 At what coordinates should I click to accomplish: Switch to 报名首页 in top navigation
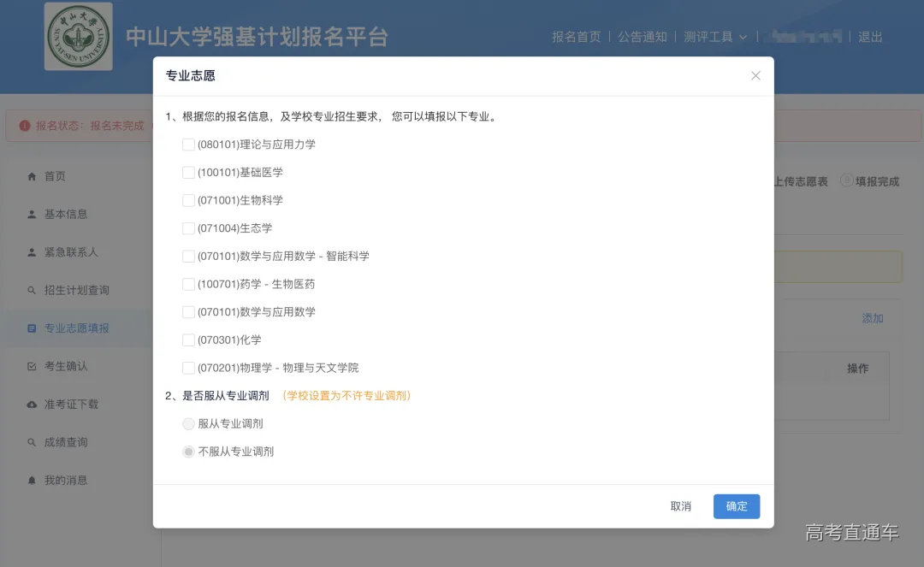[576, 37]
